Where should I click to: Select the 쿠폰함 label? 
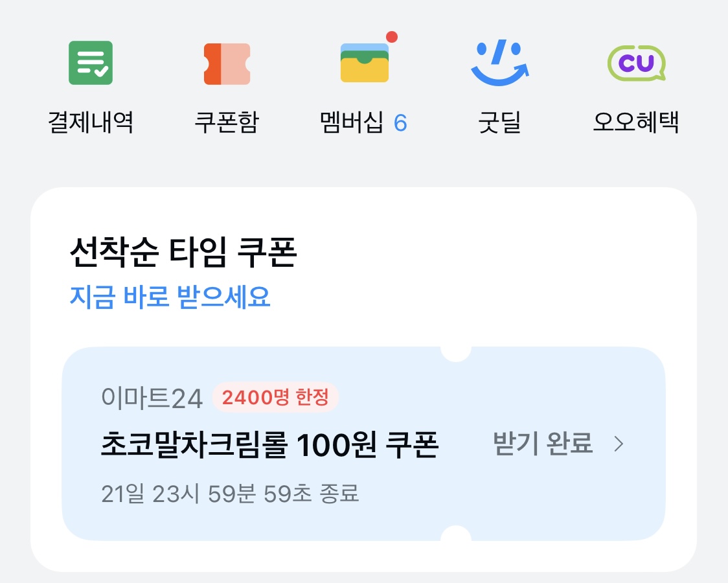pos(227,122)
